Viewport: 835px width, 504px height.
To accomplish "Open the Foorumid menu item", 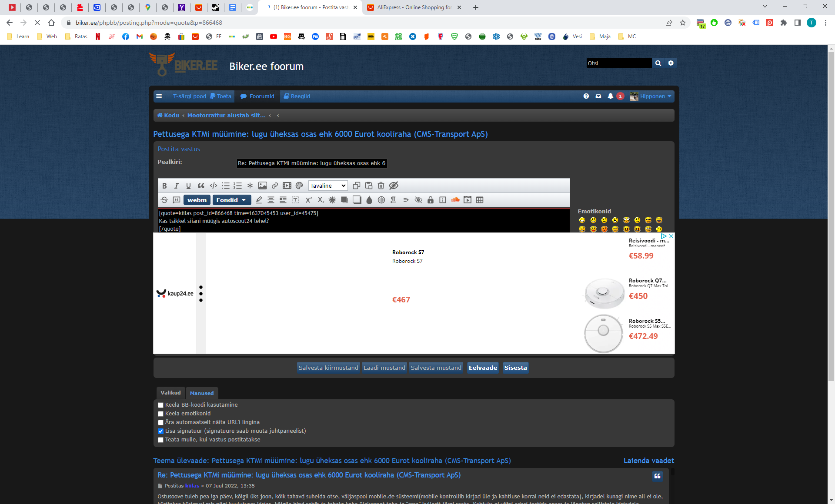I will click(257, 96).
